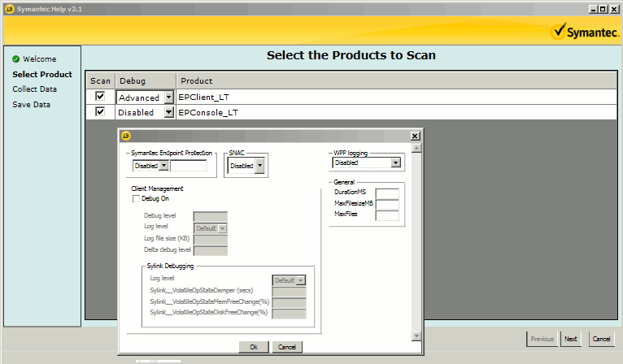623x364 pixels.
Task: Go to the Save Data step
Action: tap(32, 105)
